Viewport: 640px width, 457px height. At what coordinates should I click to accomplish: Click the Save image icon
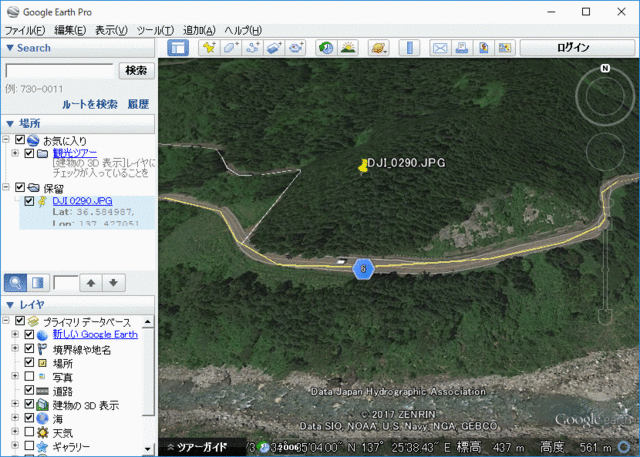[x=483, y=48]
